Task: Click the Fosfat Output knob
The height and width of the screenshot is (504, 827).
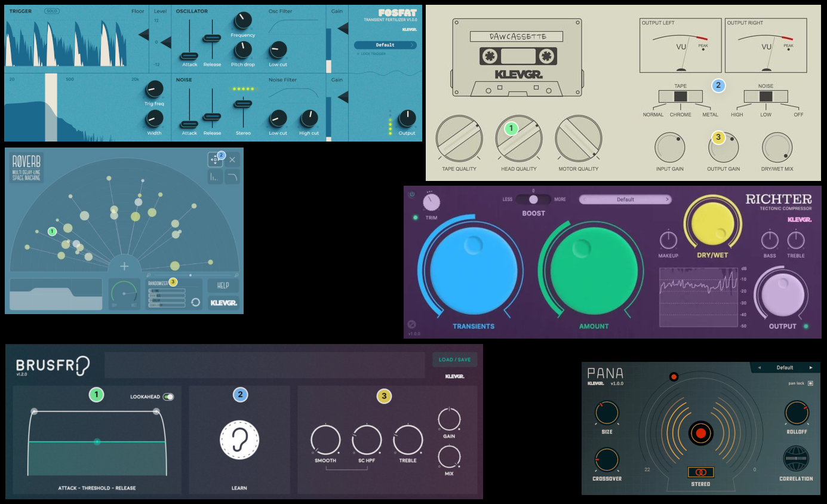Action: point(407,118)
